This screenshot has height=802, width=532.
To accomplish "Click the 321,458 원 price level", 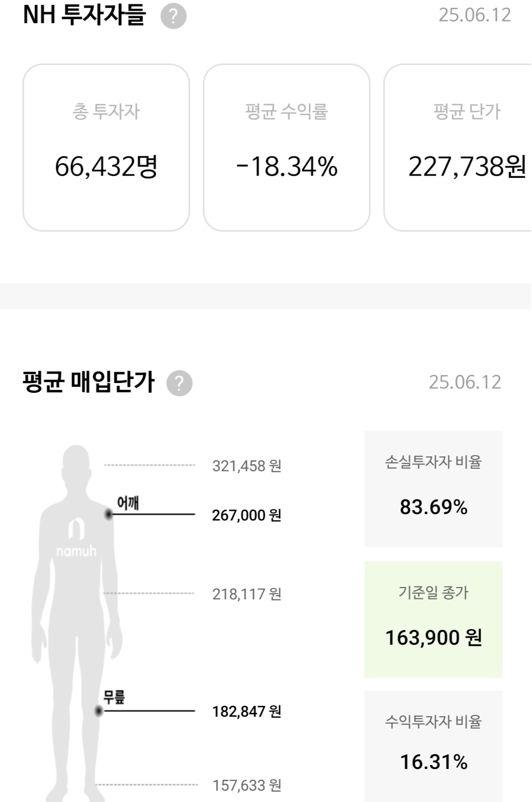I will pyautogui.click(x=247, y=466).
